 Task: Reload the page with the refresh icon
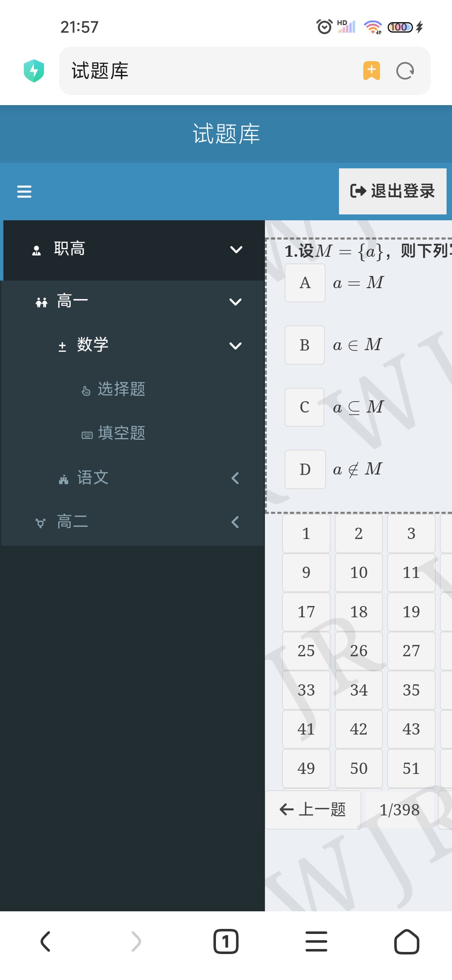(405, 71)
